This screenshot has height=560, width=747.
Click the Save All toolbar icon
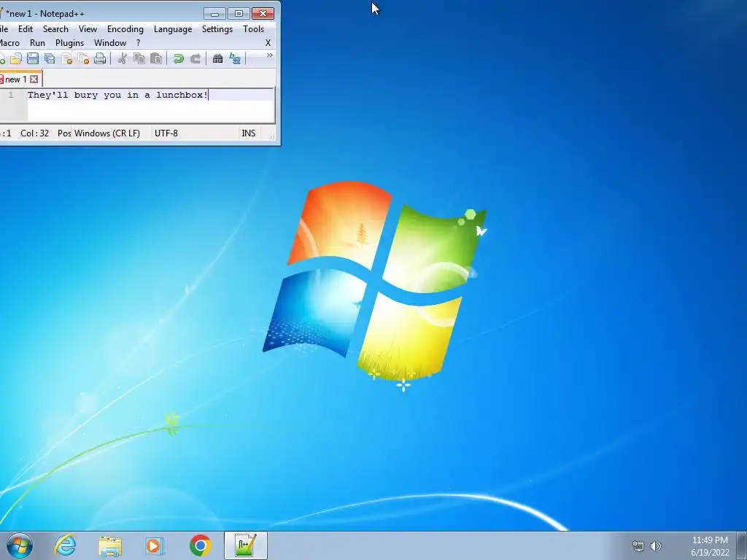[50, 58]
